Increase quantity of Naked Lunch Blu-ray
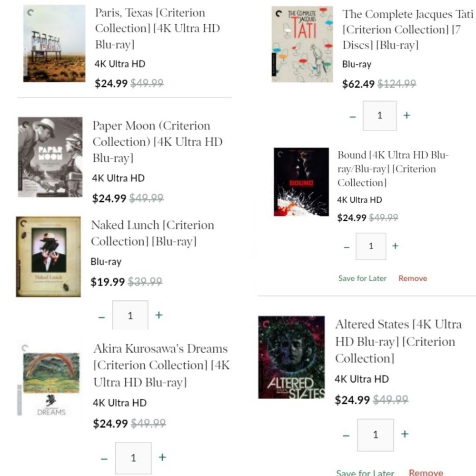Viewport: 476px width, 476px height. (159, 315)
